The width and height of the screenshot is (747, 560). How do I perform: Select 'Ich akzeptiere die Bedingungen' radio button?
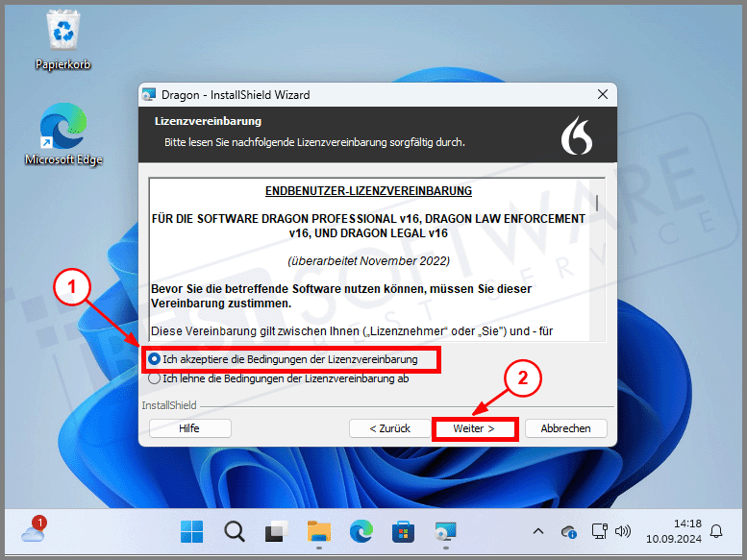point(154,359)
